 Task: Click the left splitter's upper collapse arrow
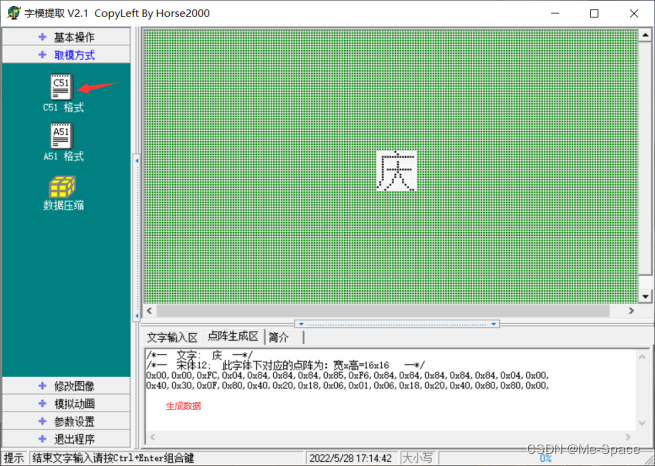pyautogui.click(x=137, y=160)
